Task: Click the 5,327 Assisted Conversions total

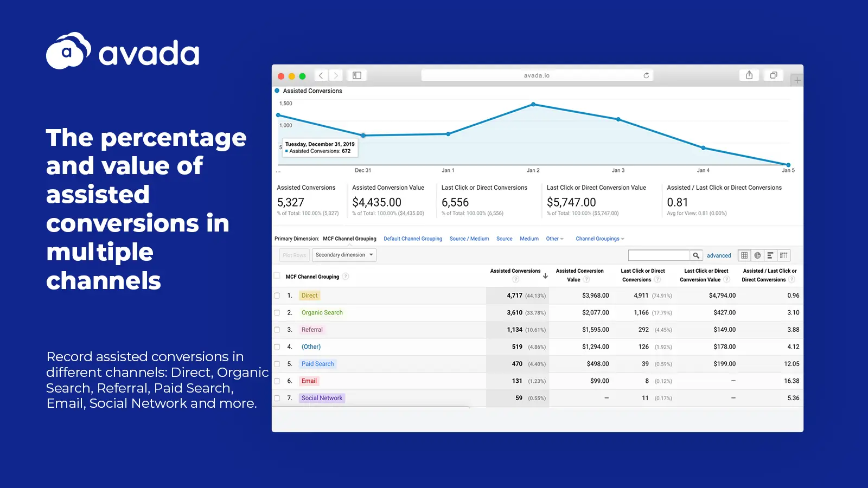Action: click(291, 202)
